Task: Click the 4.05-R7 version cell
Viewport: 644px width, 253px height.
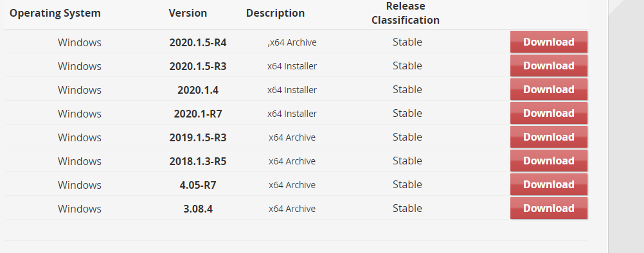Action: point(198,185)
